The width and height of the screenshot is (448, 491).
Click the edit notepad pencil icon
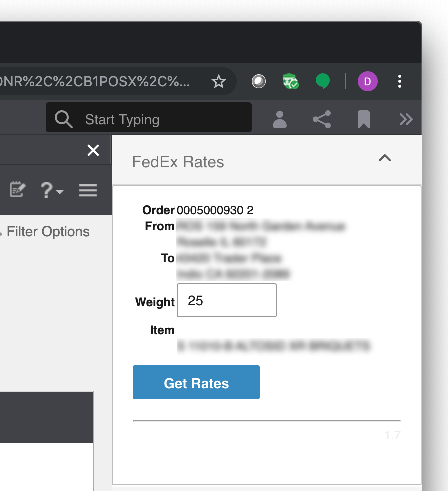coord(17,190)
